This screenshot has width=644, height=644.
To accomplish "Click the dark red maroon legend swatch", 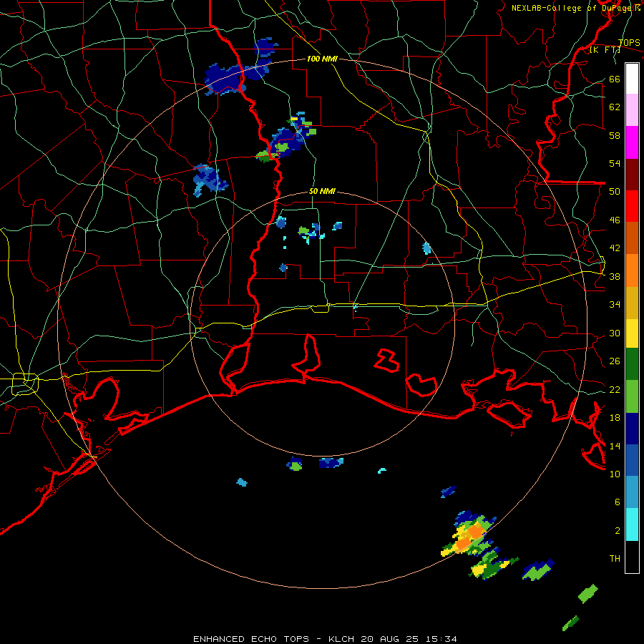I will [x=632, y=175].
